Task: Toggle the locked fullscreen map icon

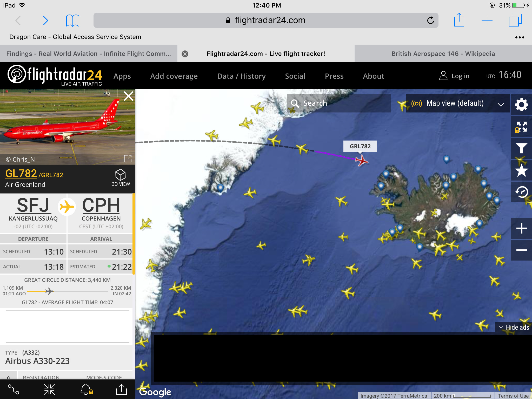Action: [x=521, y=127]
